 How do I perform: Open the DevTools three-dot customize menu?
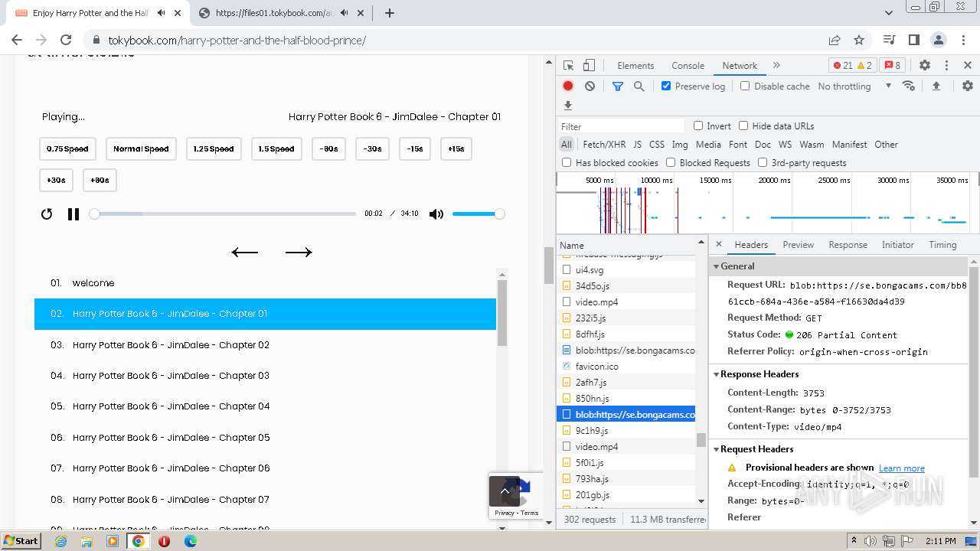946,66
